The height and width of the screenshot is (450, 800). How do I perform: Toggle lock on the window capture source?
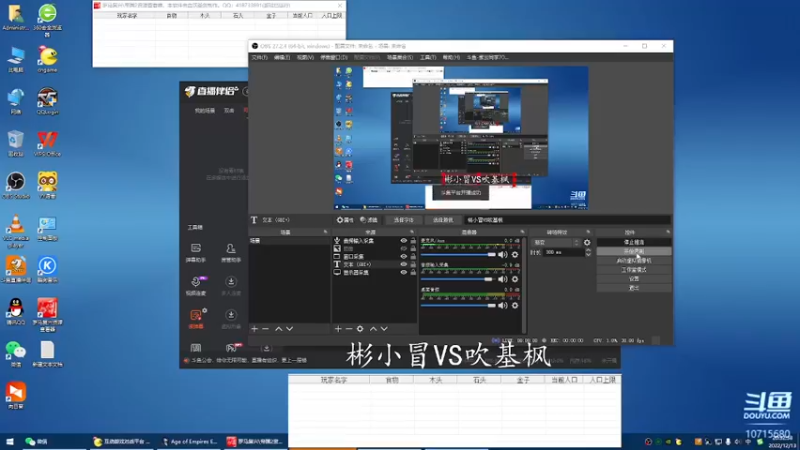pos(413,256)
